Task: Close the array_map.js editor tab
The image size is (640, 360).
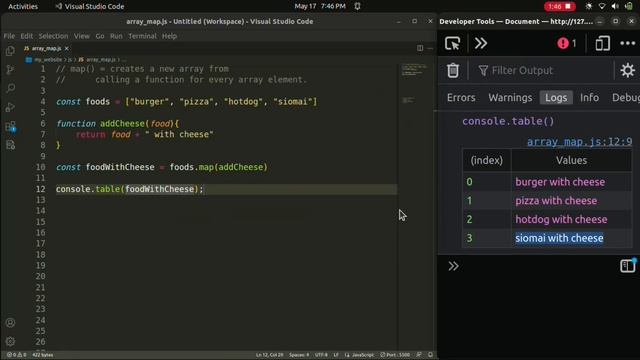Action: (x=67, y=48)
